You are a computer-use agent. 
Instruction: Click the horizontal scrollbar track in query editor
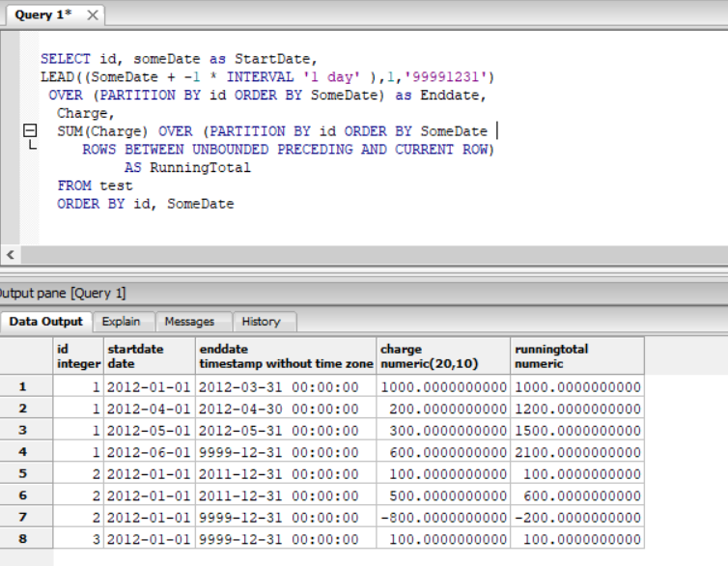click(375, 254)
